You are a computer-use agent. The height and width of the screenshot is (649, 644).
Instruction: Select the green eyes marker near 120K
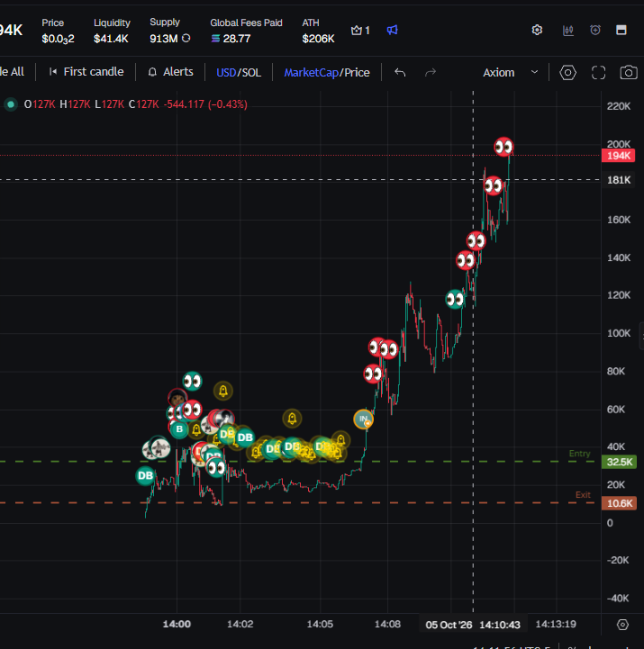pyautogui.click(x=455, y=299)
